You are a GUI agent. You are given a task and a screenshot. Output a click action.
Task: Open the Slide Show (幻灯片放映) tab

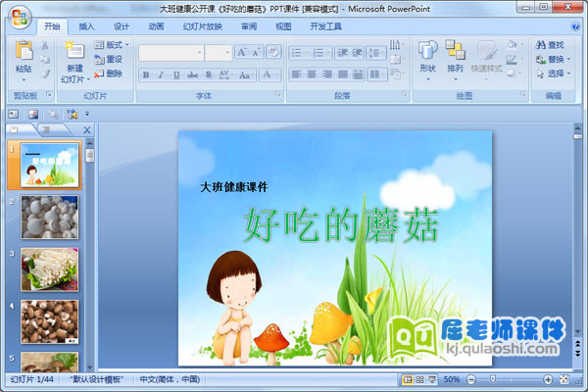pos(203,26)
